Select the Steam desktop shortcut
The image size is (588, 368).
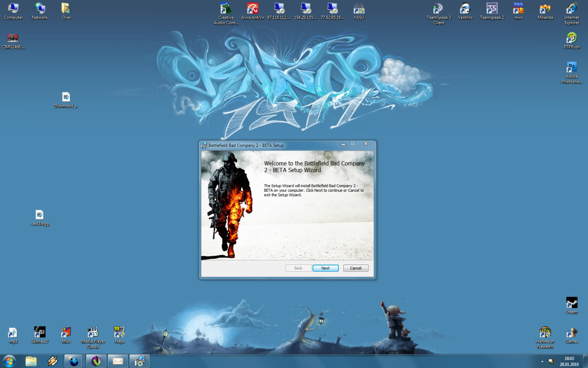click(x=571, y=306)
